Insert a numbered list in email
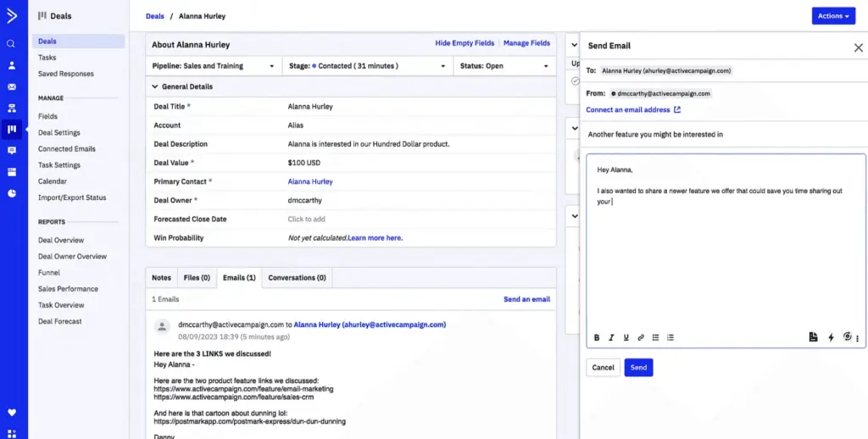 670,337
